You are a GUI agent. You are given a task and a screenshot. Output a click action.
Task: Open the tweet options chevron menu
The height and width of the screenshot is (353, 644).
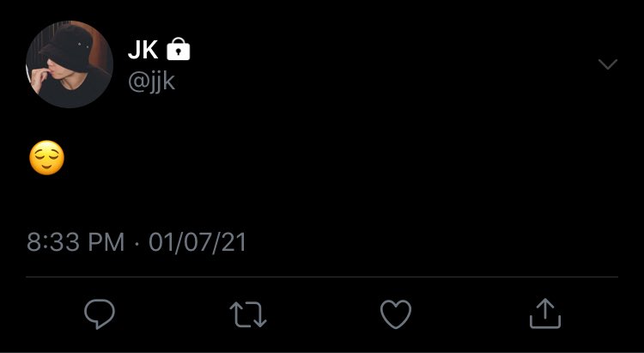coord(608,64)
